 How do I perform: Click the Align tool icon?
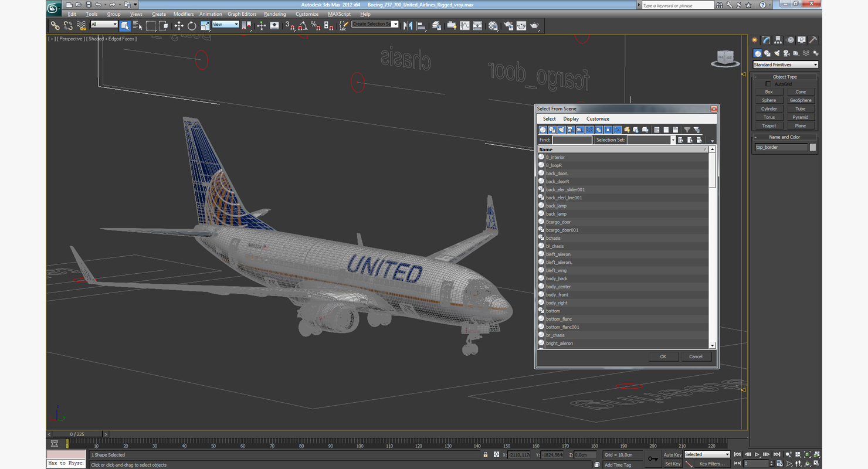tap(421, 25)
